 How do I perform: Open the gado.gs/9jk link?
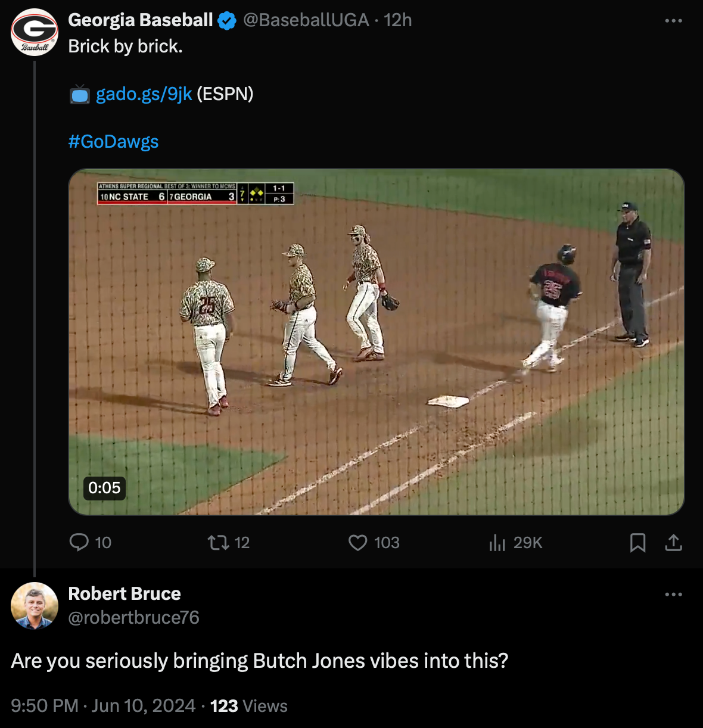[144, 94]
